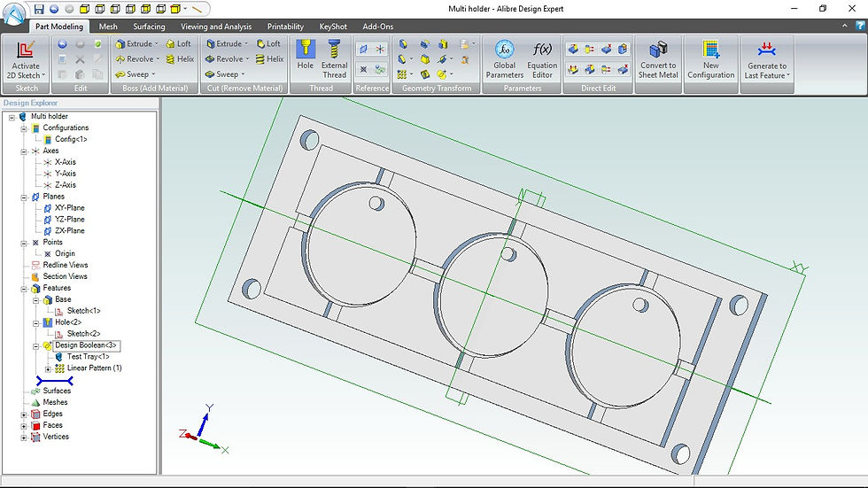Click the first Direct Edit icon, top row
Image resolution: width=868 pixels, height=488 pixels.
(573, 50)
